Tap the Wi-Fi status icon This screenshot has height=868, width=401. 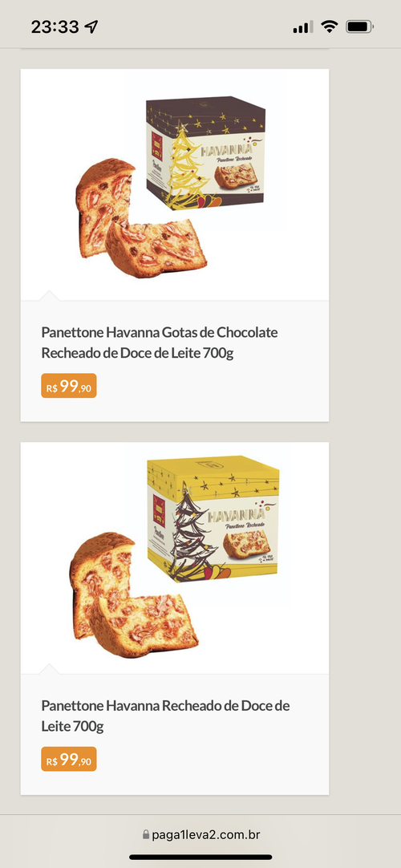coord(330,26)
